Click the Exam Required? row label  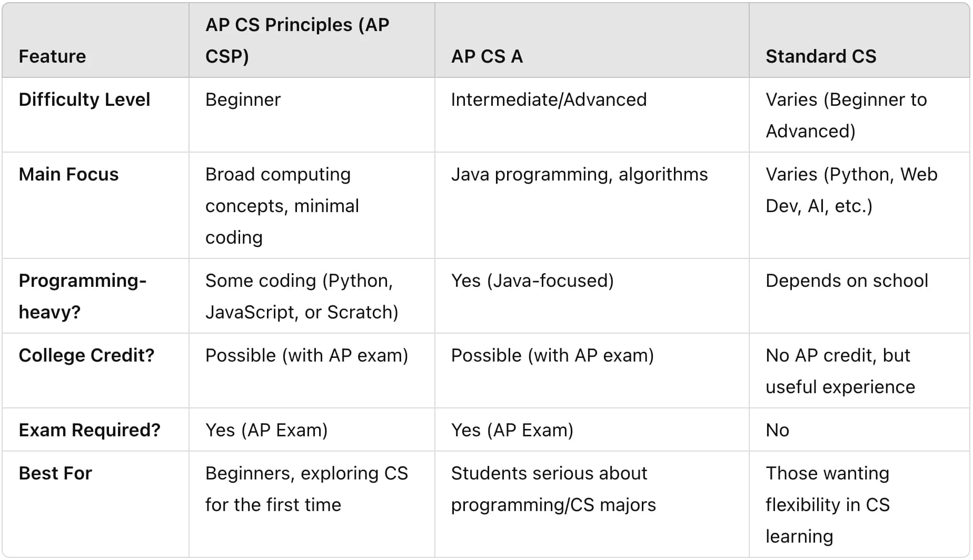90,430
